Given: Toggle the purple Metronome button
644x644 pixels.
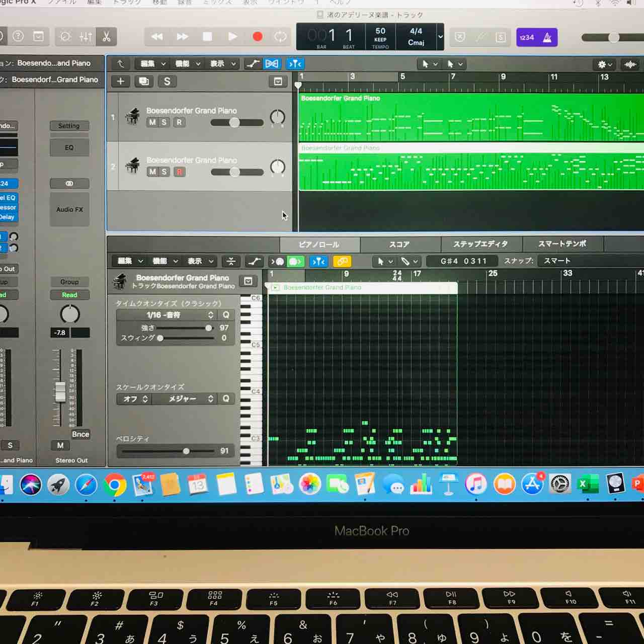Looking at the screenshot, I should pos(547,37).
